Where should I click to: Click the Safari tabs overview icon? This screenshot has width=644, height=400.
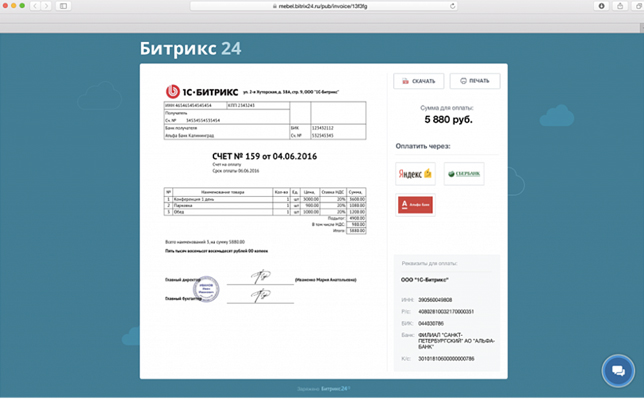coord(638,6)
